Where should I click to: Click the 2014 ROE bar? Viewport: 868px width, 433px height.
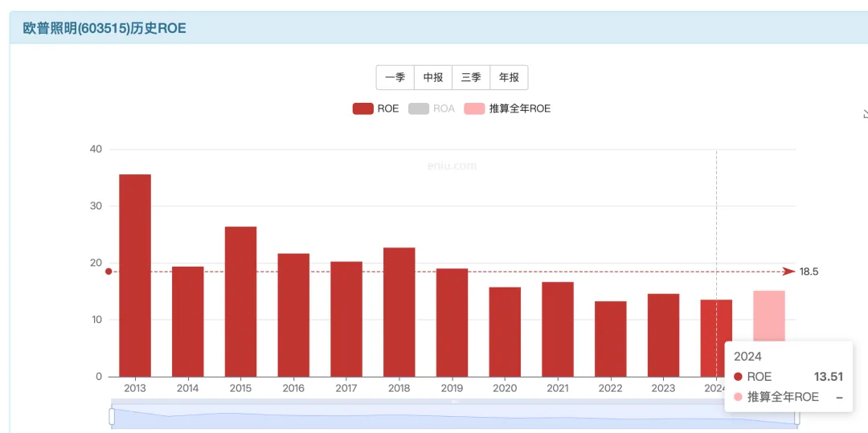(187, 321)
